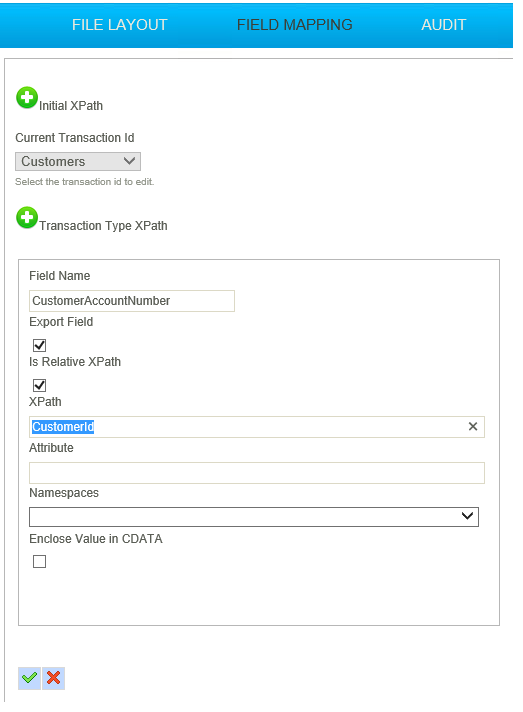Open the FIELD MAPPING tab
The height and width of the screenshot is (712, 523).
[295, 25]
